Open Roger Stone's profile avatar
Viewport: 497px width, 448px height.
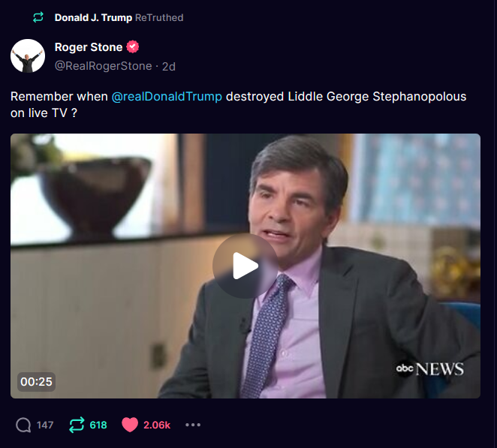pyautogui.click(x=28, y=56)
